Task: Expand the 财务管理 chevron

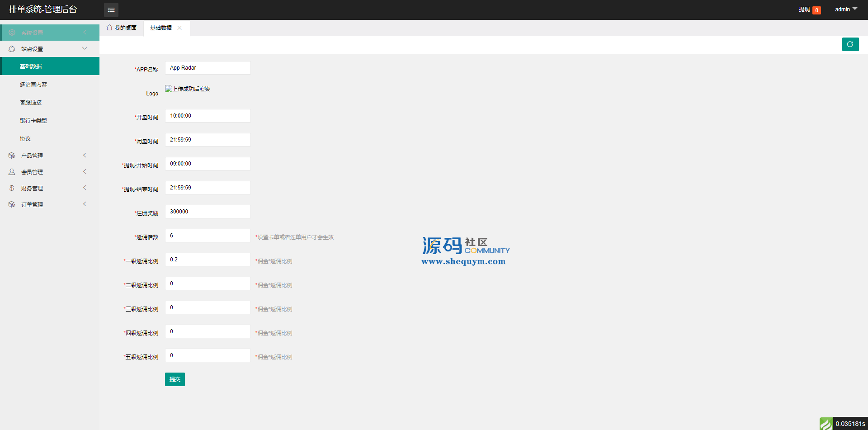Action: pos(85,188)
